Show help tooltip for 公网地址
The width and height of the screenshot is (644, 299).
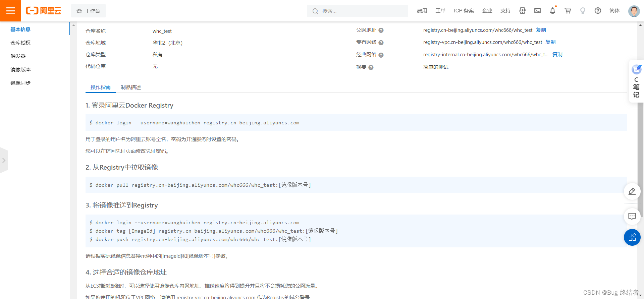coord(381,31)
